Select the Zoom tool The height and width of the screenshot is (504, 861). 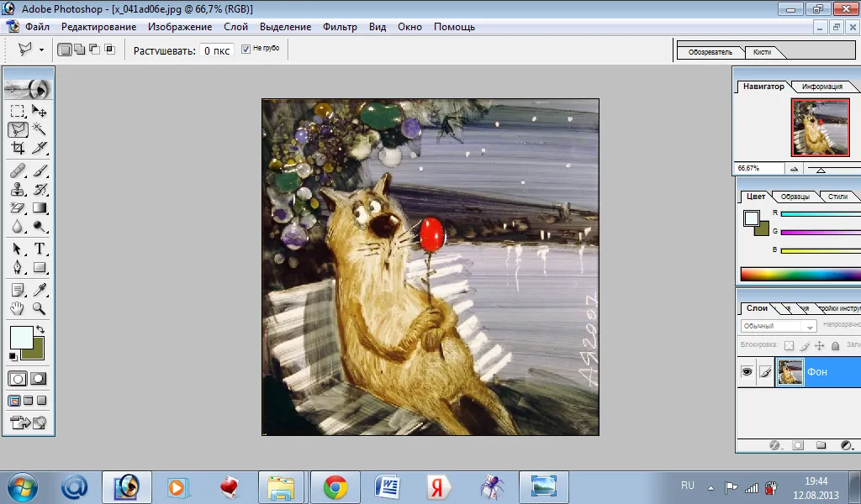[39, 309]
